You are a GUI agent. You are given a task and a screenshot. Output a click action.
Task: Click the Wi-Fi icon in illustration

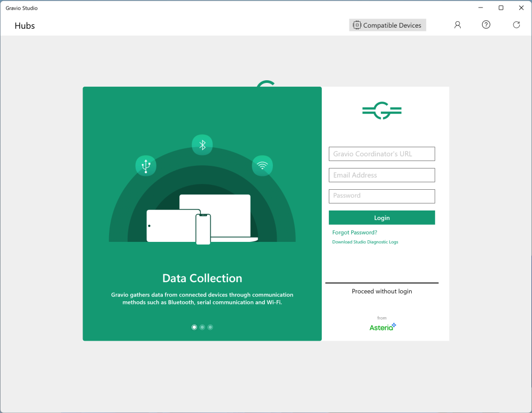[x=262, y=166]
